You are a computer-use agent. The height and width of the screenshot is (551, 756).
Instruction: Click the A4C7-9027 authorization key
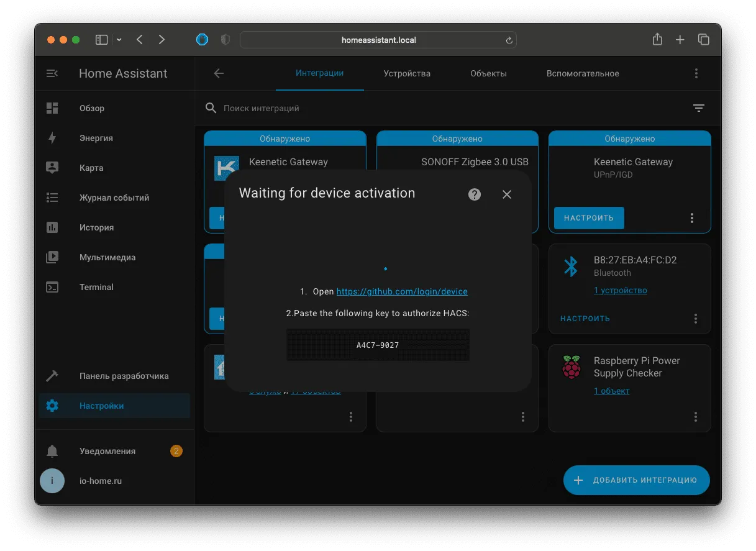(x=378, y=345)
